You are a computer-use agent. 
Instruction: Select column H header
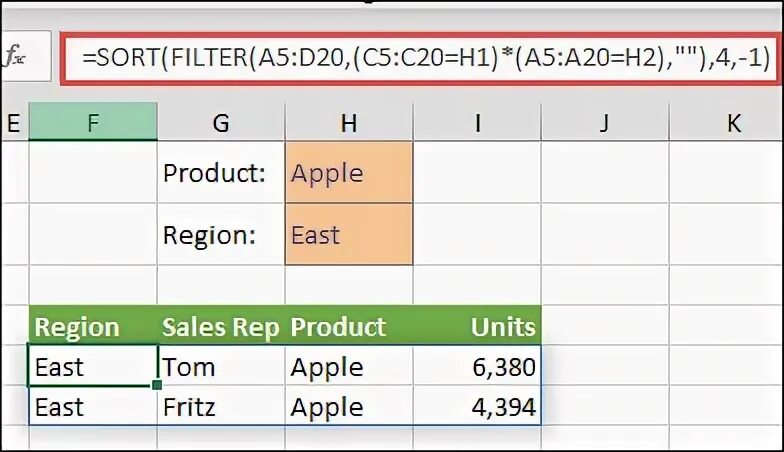tap(349, 122)
